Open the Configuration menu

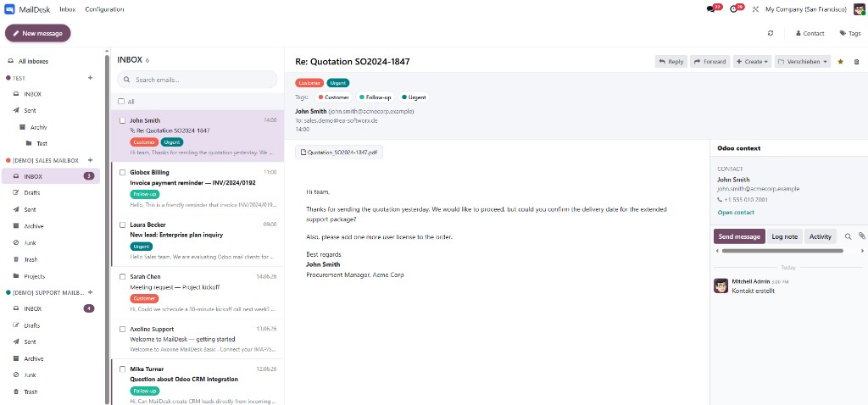(x=104, y=9)
